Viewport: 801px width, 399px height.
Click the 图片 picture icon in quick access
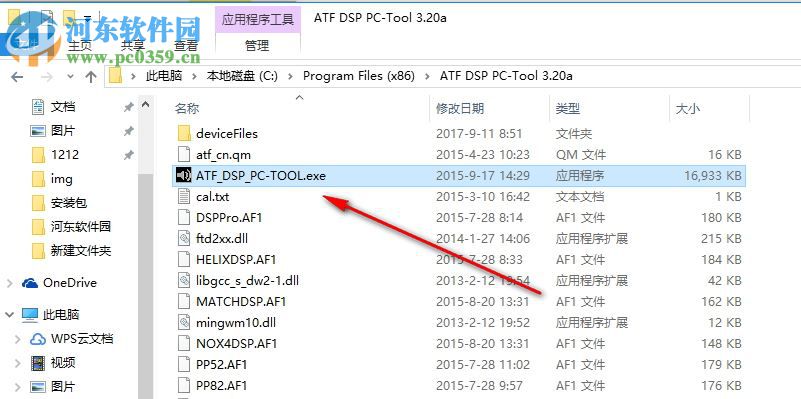[38, 131]
